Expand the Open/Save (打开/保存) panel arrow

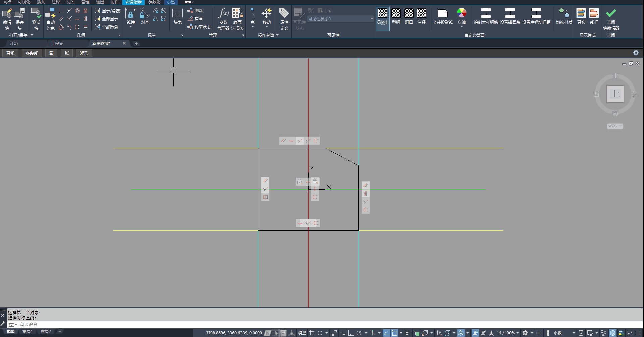point(32,35)
